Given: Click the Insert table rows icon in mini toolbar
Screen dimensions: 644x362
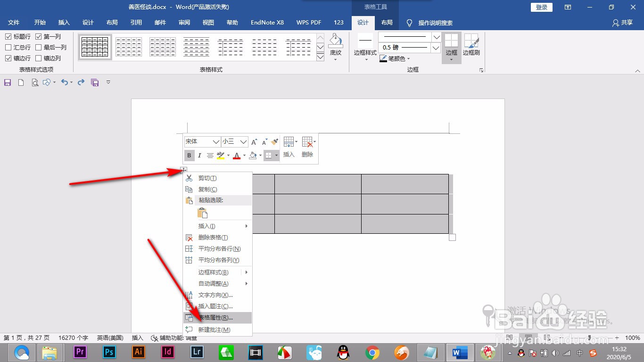Looking at the screenshot, I should coord(289,142).
